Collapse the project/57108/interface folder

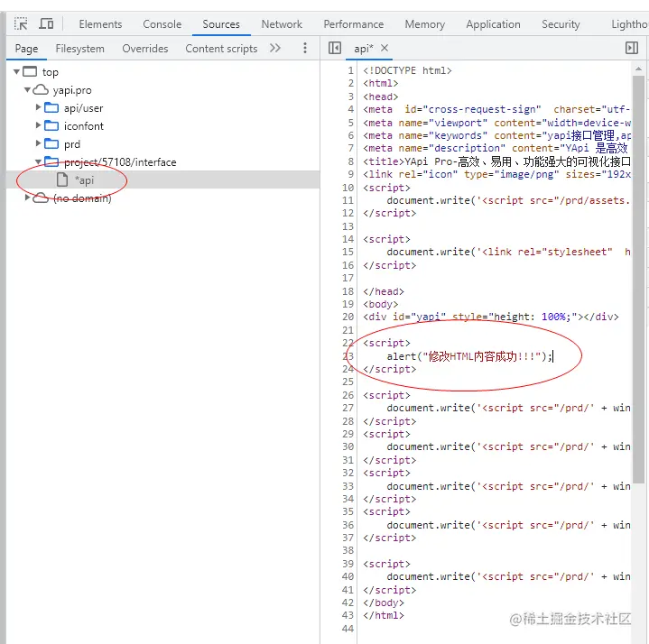pyautogui.click(x=38, y=161)
